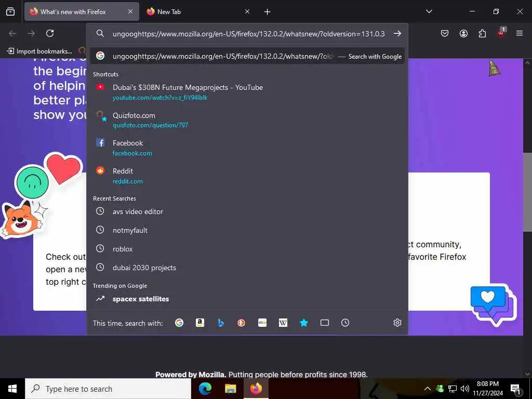Close the What's new with Firefox tab
Image resolution: width=532 pixels, height=399 pixels.
[130, 12]
